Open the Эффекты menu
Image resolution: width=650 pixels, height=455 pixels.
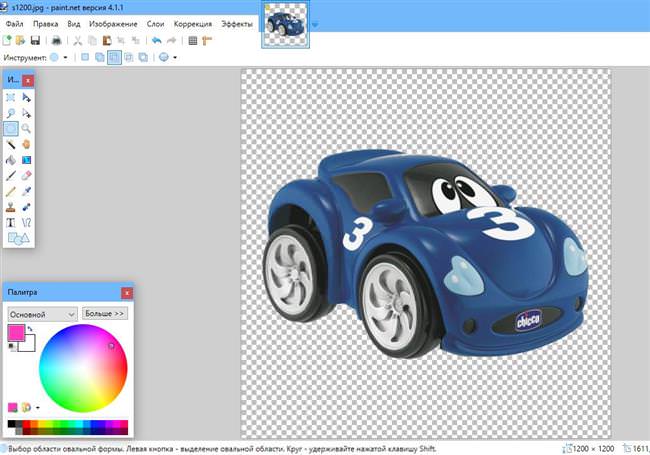(237, 24)
